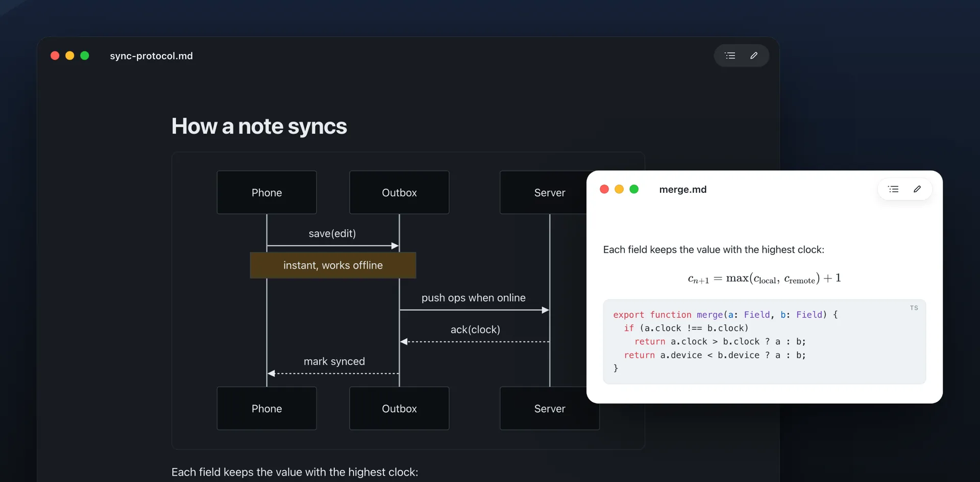This screenshot has width=980, height=482.
Task: Maximize merge.md window with green button
Action: click(x=634, y=189)
